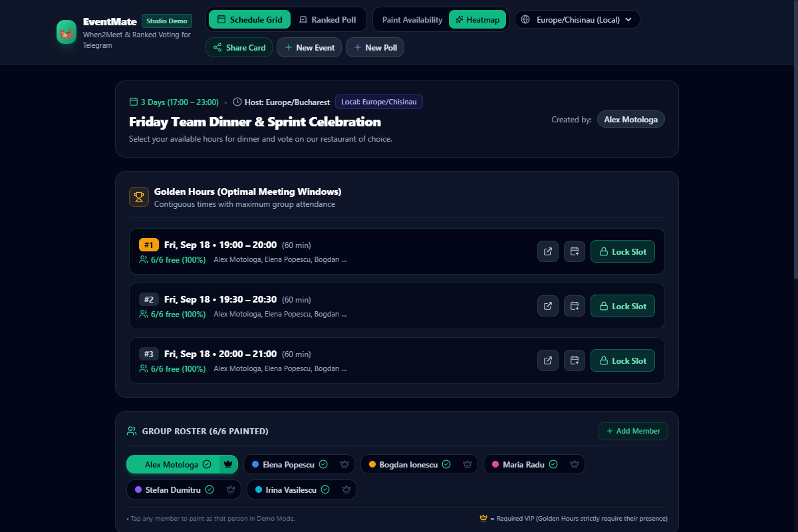
Task: Click Irina Vasilescu's painted checkmark icon
Action: pos(325,489)
